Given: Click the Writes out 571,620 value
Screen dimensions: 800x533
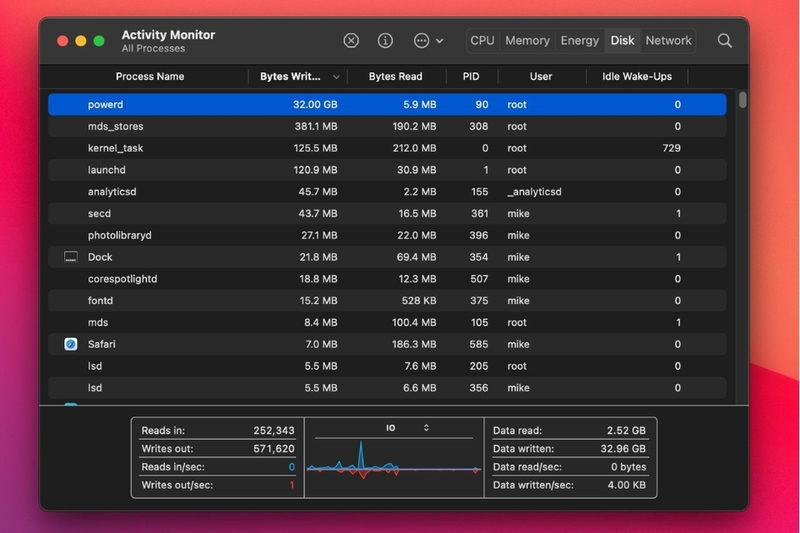Looking at the screenshot, I should click(274, 449).
